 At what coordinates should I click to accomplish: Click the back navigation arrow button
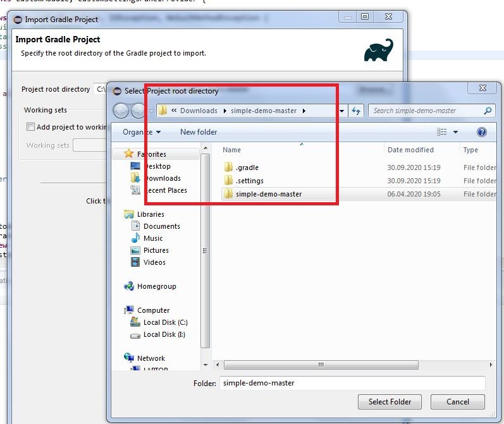(120, 111)
